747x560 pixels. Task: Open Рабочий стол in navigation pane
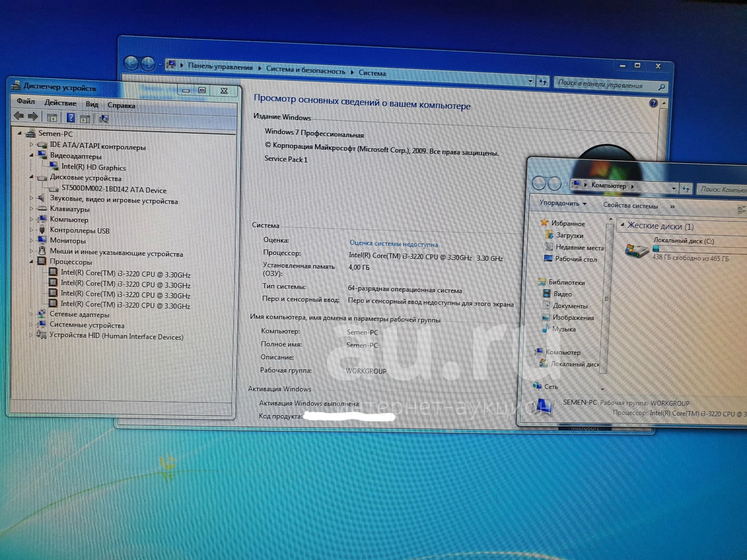click(576, 259)
